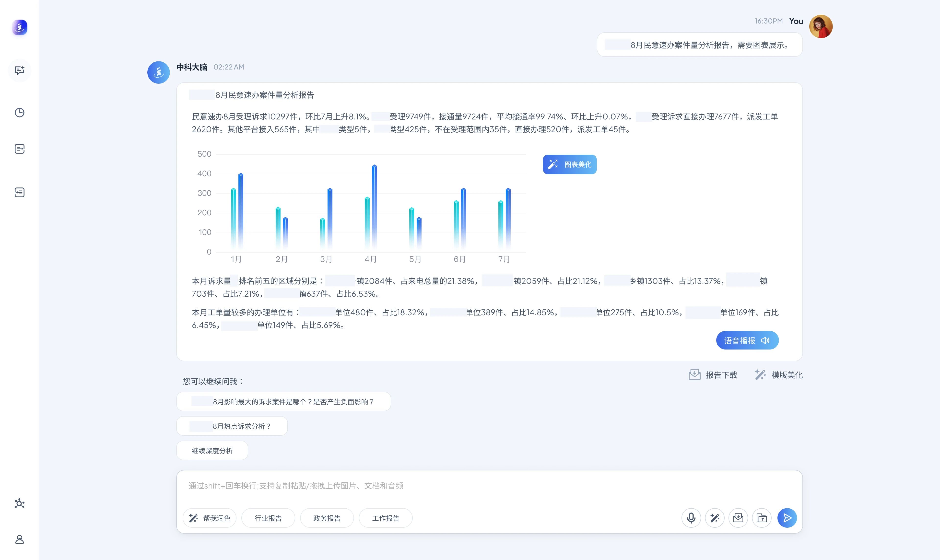Open the history clock icon
Viewport: 940px width, 560px height.
(x=20, y=112)
